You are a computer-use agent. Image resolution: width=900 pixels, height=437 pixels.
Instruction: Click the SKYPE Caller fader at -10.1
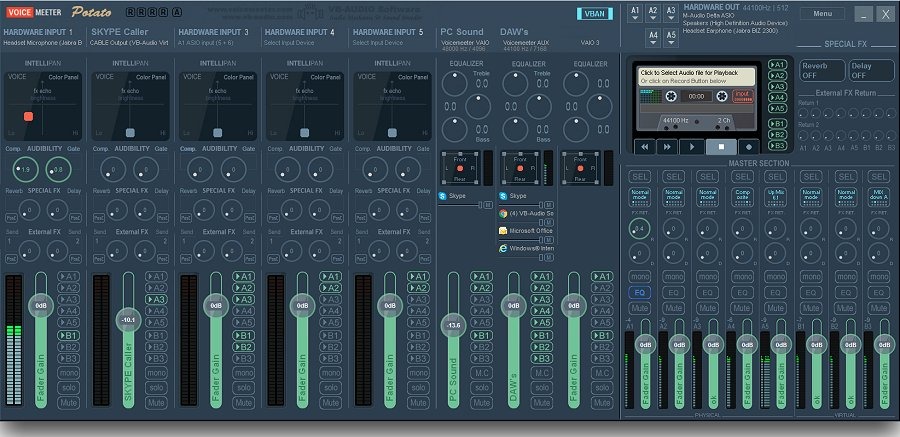(128, 320)
